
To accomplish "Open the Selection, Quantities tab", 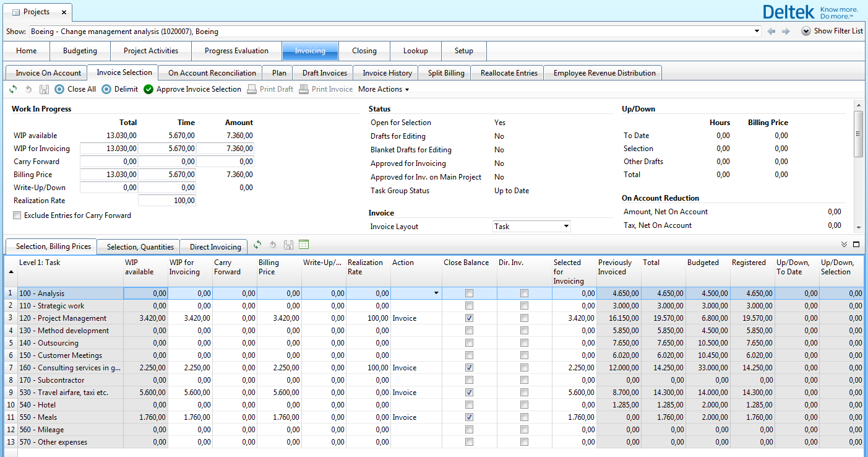I will pyautogui.click(x=139, y=246).
